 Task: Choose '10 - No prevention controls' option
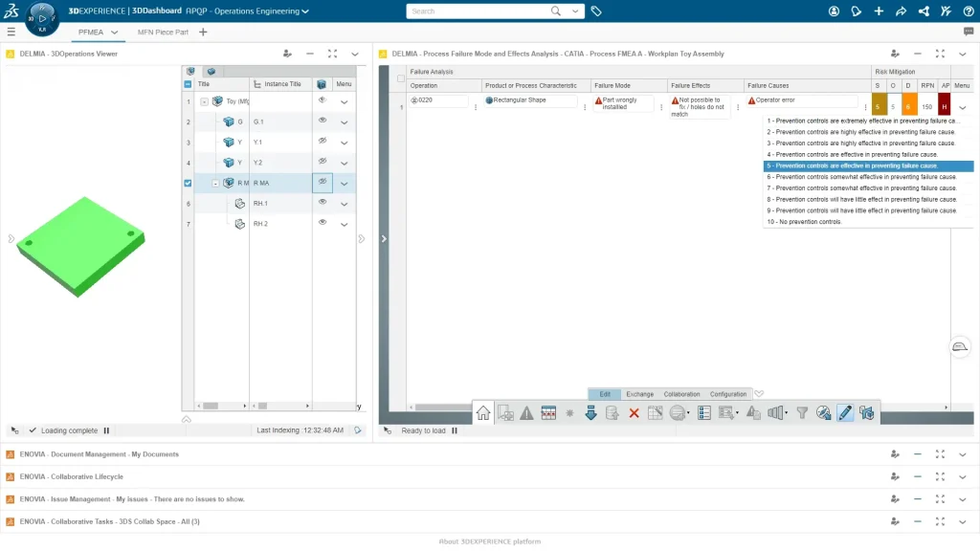pyautogui.click(x=805, y=222)
